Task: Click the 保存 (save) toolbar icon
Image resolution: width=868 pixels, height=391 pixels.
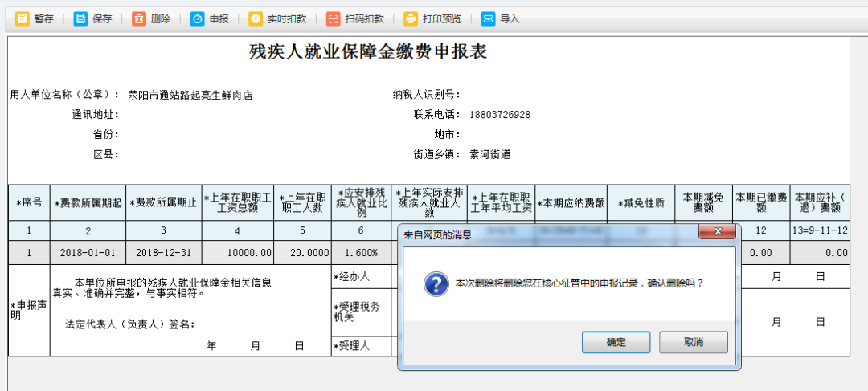Action: point(81,18)
